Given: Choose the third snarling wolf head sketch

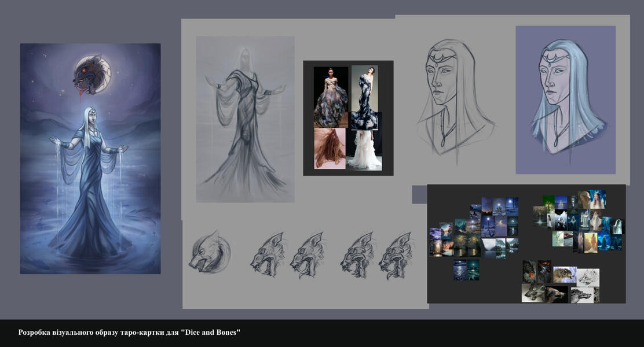Looking at the screenshot, I should (358, 255).
